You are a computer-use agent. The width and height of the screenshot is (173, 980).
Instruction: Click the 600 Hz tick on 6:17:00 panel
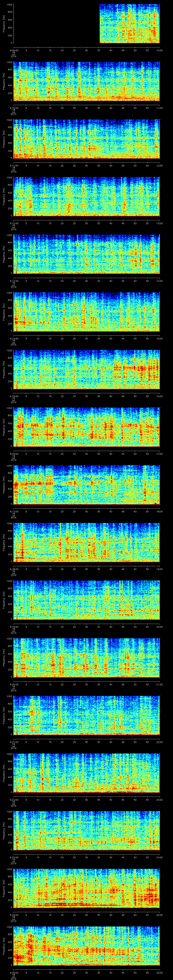click(x=10, y=481)
